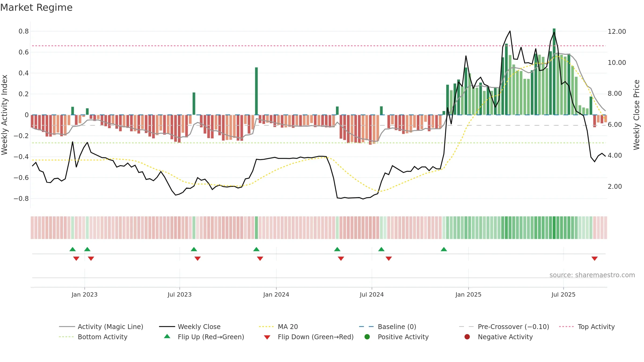Click the red Flip Down triangle icon in legend

(267, 337)
